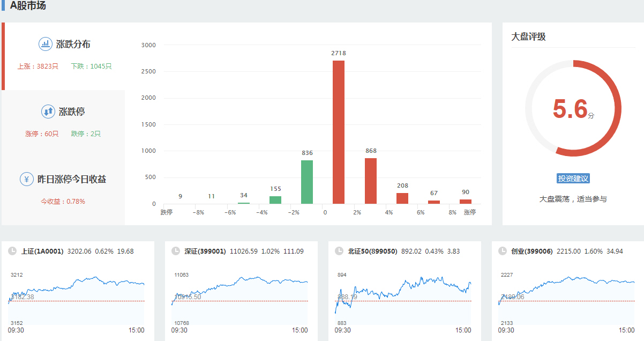Viewport: 644px width, 341px height.
Task: Click the bar chart icon beside 涨跌分布
Action: coord(45,44)
